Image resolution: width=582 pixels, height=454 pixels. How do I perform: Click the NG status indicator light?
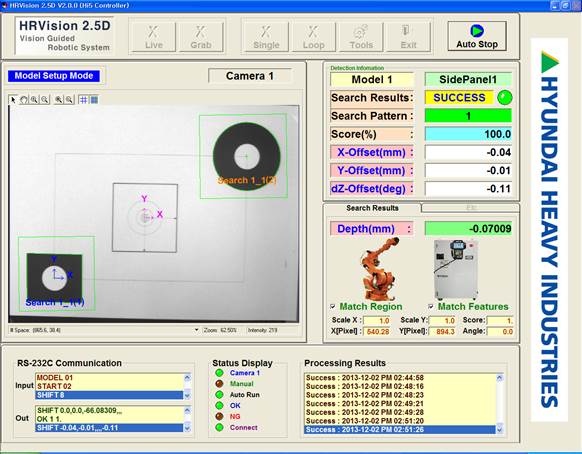[219, 417]
